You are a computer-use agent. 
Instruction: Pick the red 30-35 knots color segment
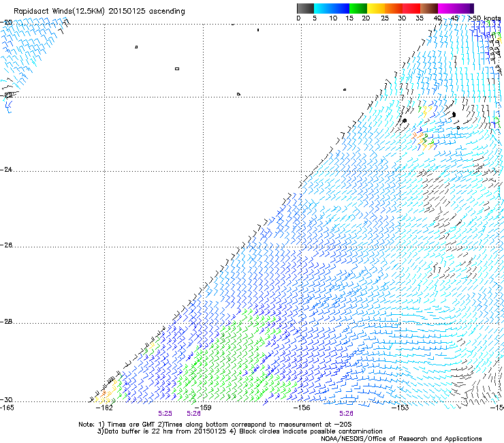tap(411, 8)
